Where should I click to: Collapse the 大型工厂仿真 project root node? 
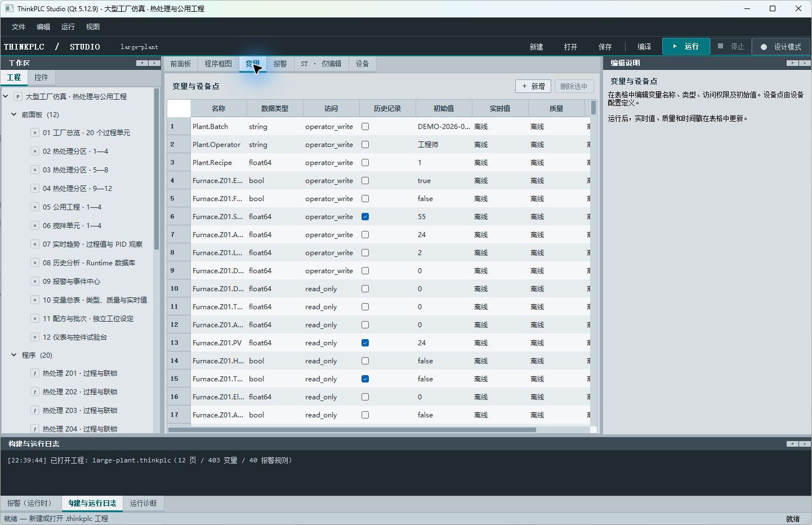tap(6, 97)
